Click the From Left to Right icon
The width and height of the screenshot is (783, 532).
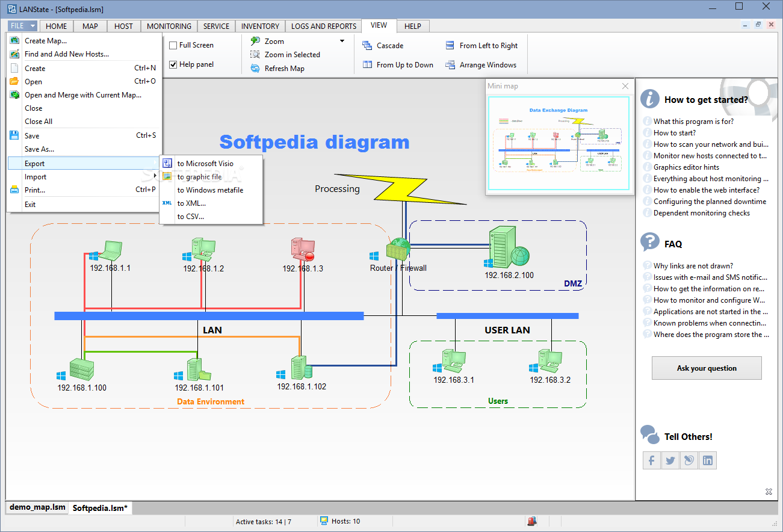click(x=450, y=45)
